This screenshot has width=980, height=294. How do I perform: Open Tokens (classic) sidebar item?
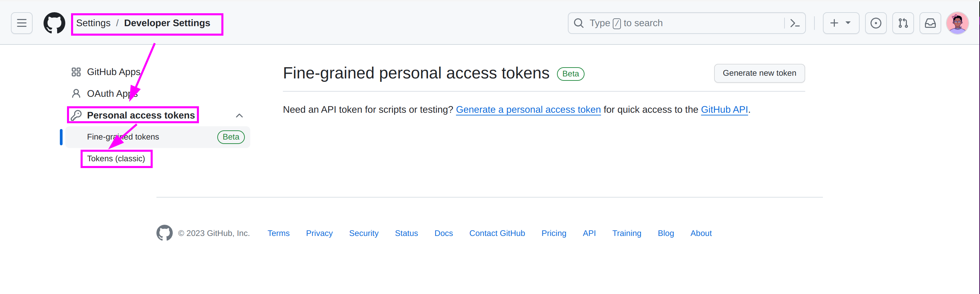pyautogui.click(x=116, y=159)
